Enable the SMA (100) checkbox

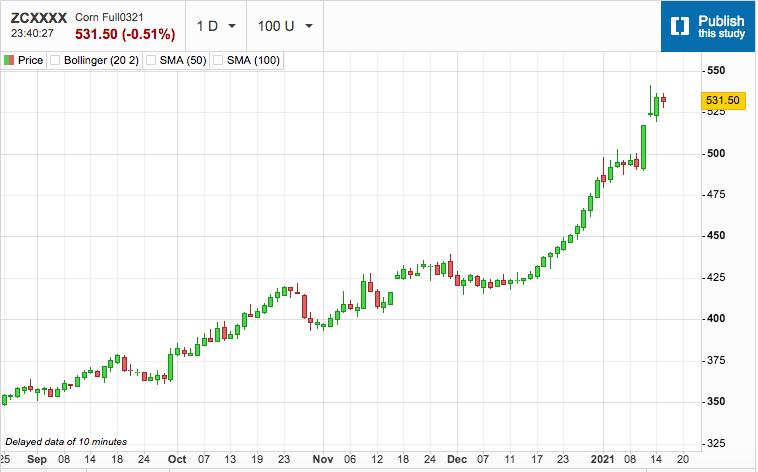pos(218,60)
